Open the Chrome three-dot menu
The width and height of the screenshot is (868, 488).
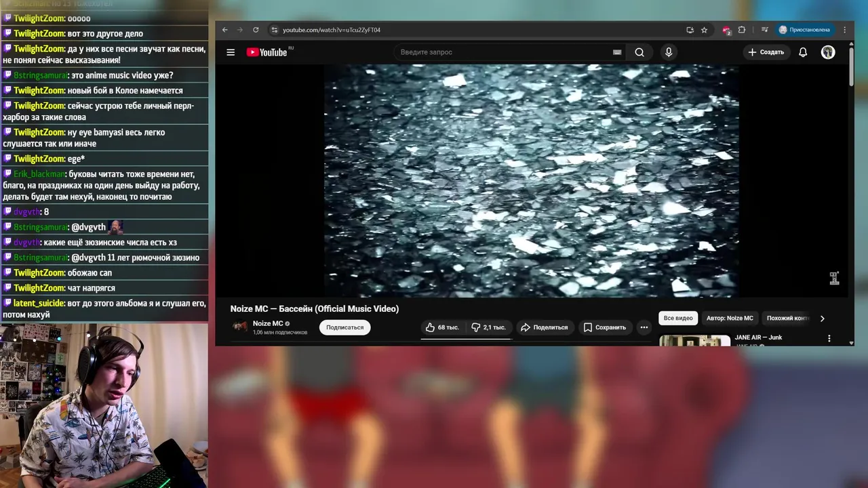point(845,30)
